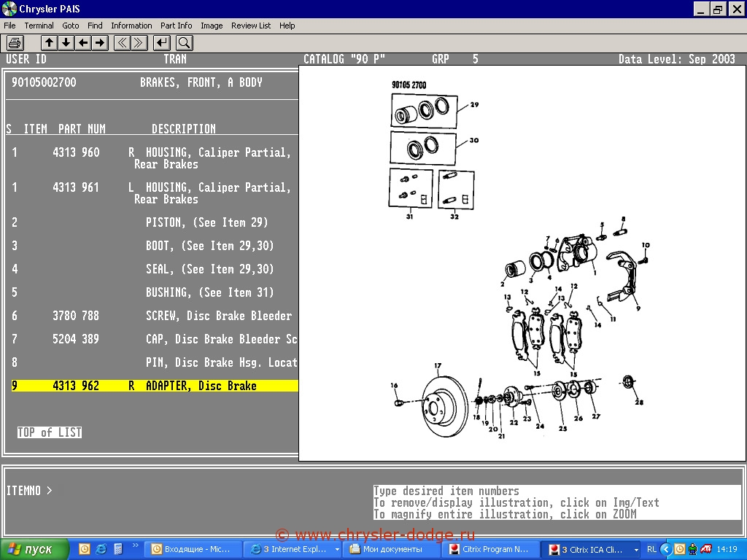Select the highlighted ADAPTER, Disc Brake row

point(155,386)
